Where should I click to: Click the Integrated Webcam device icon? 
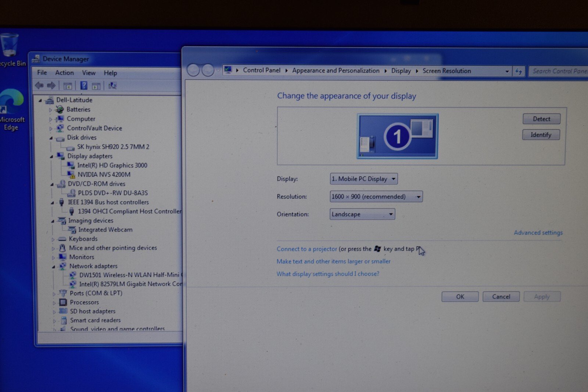pos(72,230)
